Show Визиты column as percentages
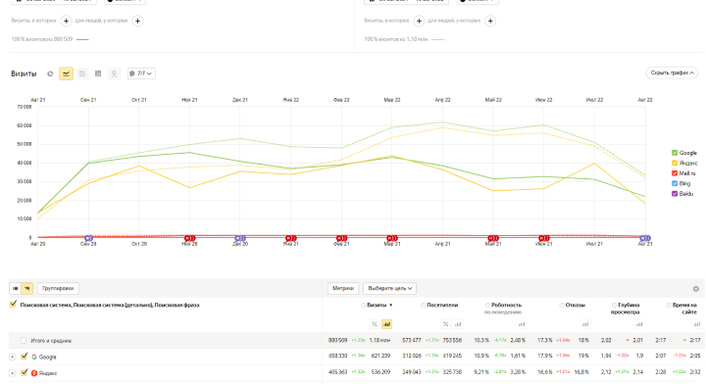This screenshot has width=706, height=384. pos(374,324)
